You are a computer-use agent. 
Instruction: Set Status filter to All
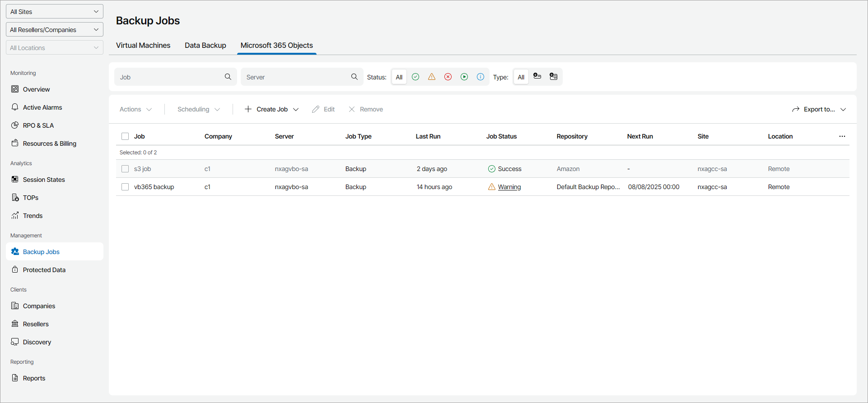[399, 77]
